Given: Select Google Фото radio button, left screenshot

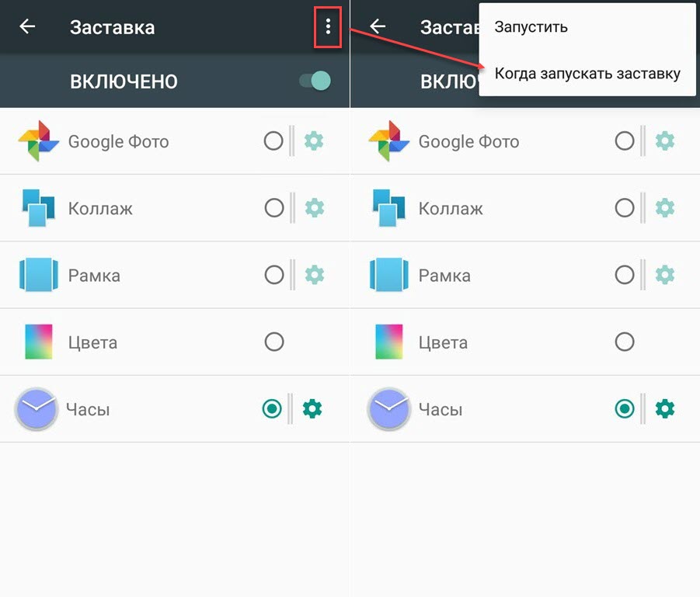Looking at the screenshot, I should [x=273, y=141].
